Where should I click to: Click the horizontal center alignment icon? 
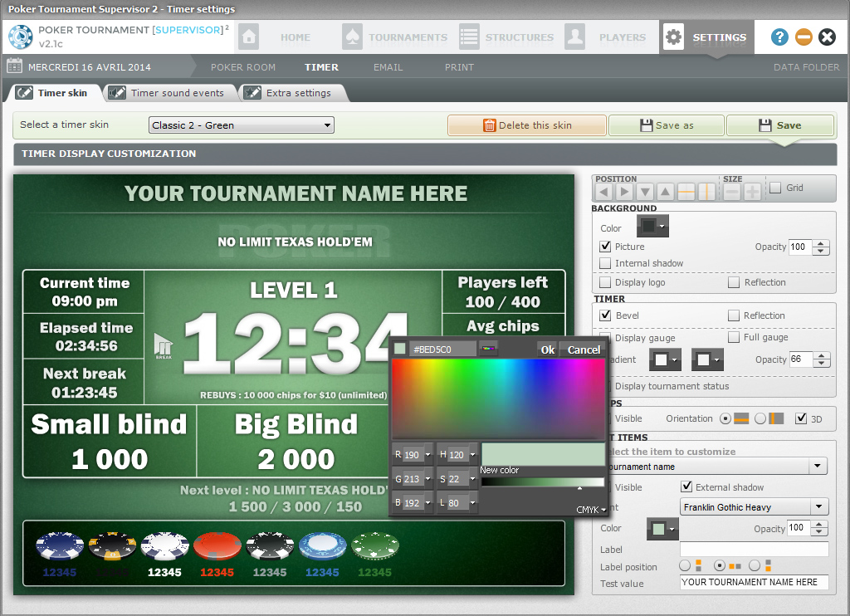[686, 192]
